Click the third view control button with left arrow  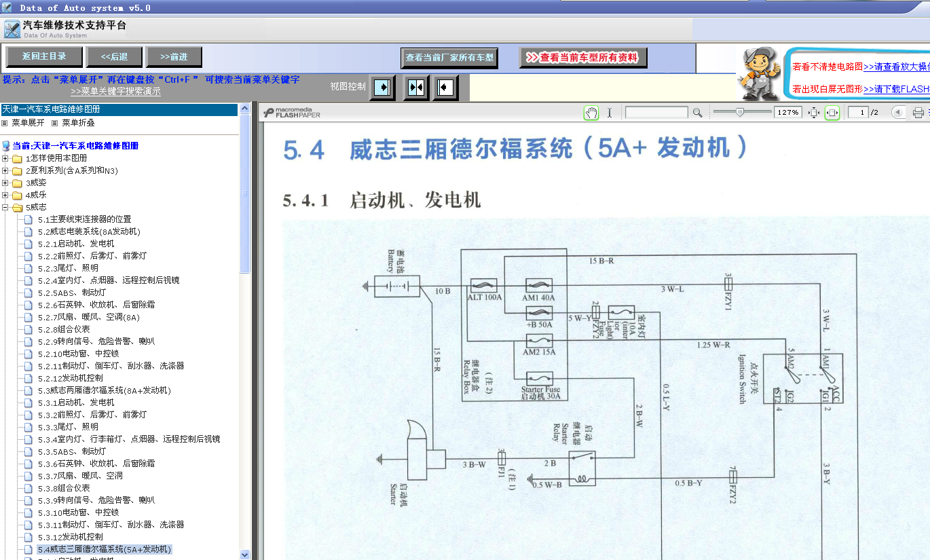(x=446, y=88)
